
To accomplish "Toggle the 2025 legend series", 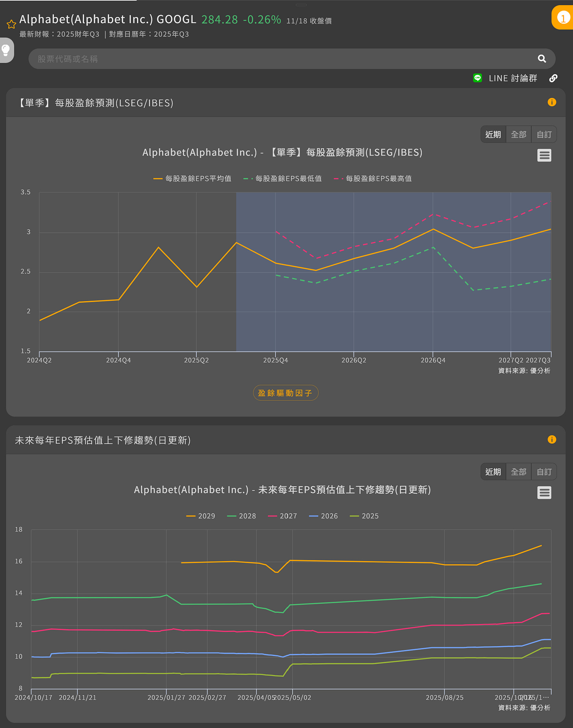I will click(364, 516).
